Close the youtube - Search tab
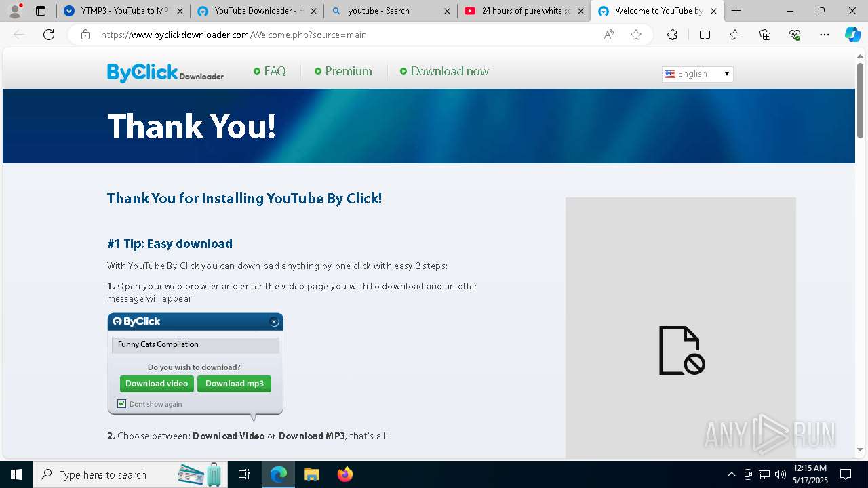Viewport: 868px width, 488px height. point(447,11)
